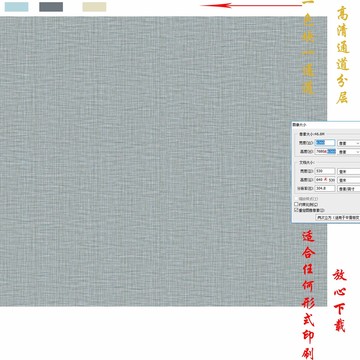Click the pixel width input field

[325, 143]
